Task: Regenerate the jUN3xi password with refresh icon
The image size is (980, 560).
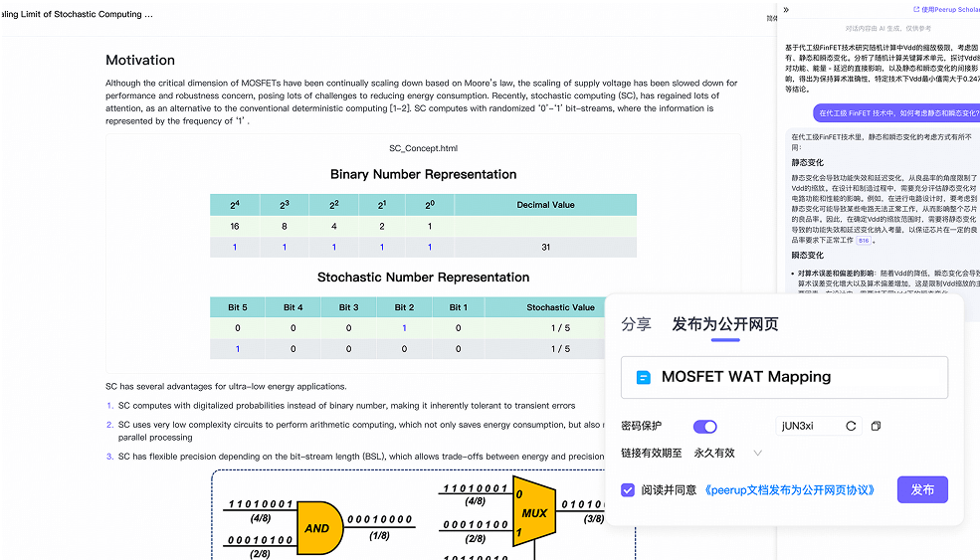Action: click(x=851, y=426)
